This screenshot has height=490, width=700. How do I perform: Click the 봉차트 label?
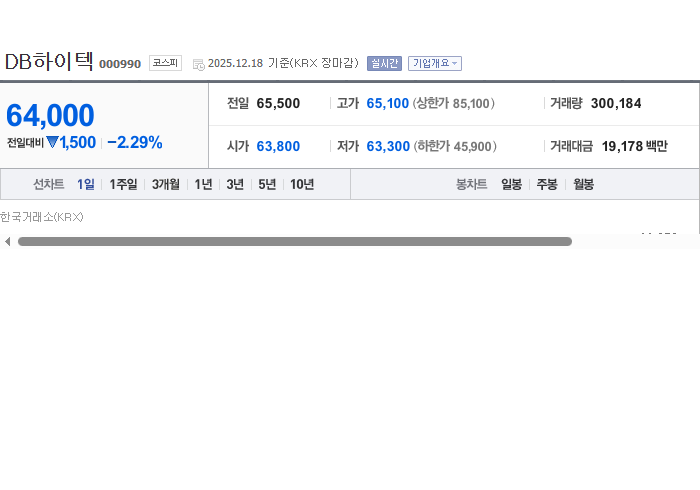(x=471, y=184)
